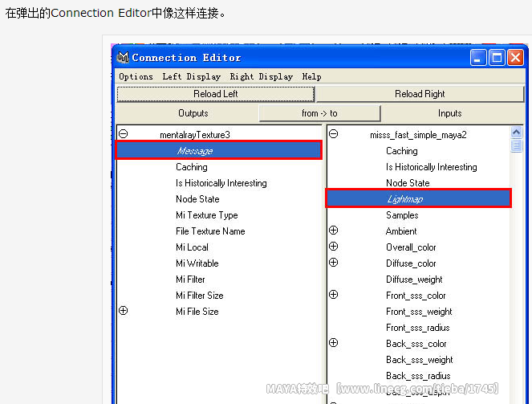
Task: Select Caching in the Inputs list
Action: pyautogui.click(x=402, y=151)
